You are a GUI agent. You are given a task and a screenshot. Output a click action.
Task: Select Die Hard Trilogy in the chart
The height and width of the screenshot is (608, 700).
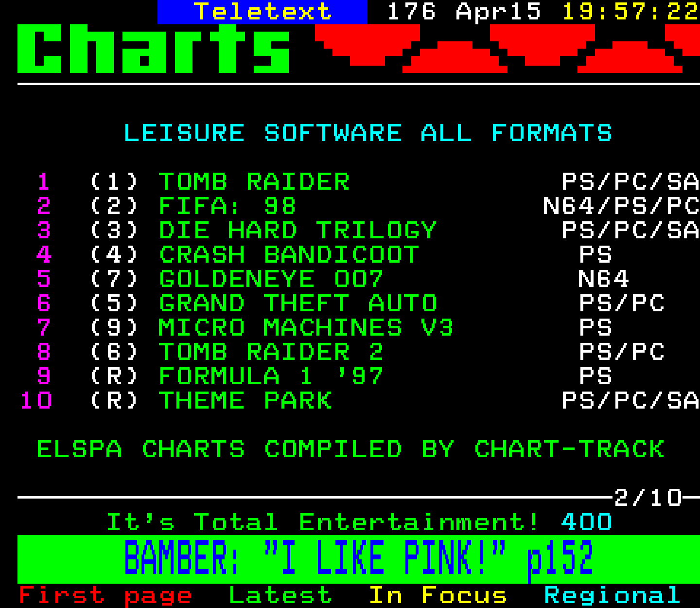click(x=297, y=231)
